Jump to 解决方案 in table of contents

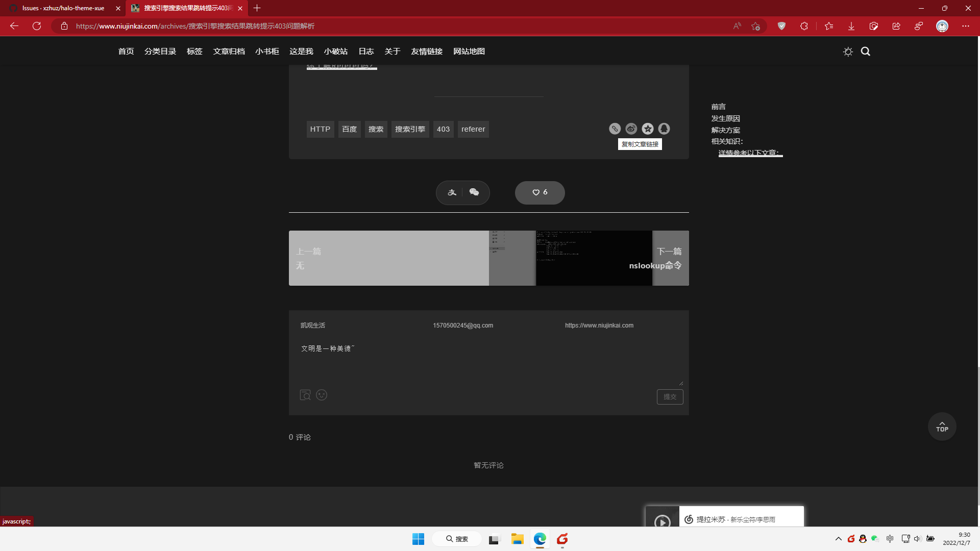click(x=725, y=130)
